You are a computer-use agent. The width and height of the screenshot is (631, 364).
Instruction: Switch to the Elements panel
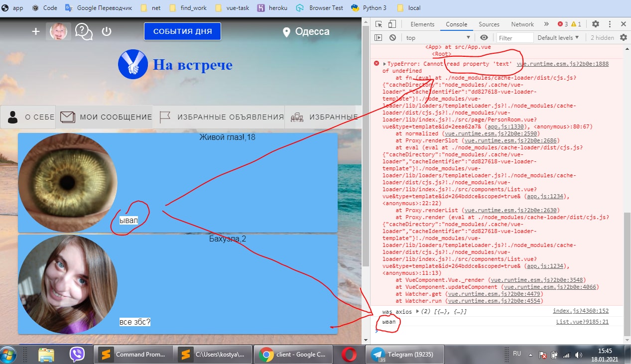click(422, 24)
